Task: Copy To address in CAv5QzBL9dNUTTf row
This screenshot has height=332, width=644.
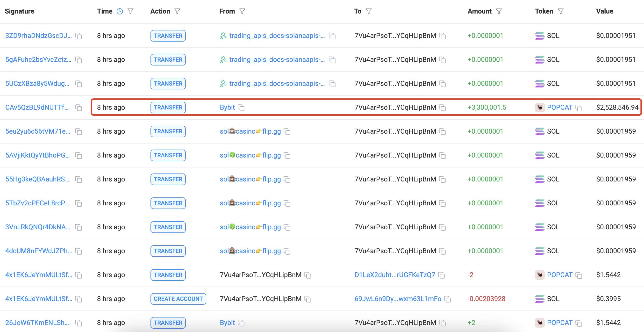Action: (442, 108)
